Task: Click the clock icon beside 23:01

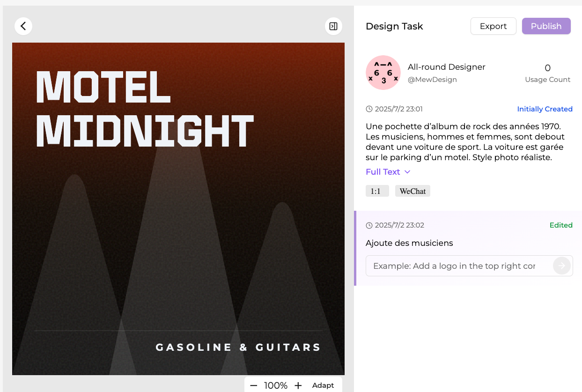Action: [369, 109]
